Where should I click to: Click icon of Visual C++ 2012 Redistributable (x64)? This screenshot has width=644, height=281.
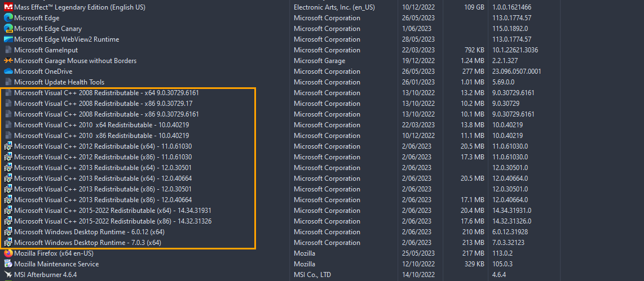tap(8, 146)
